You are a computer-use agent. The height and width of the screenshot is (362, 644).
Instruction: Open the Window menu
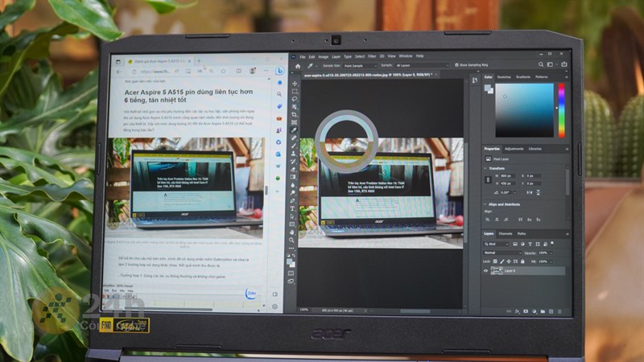click(x=406, y=56)
